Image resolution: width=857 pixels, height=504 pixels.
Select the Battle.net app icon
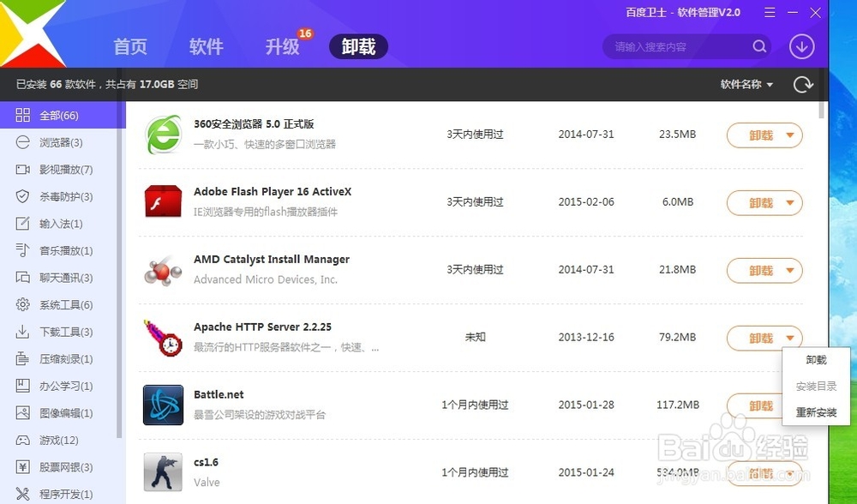(163, 405)
